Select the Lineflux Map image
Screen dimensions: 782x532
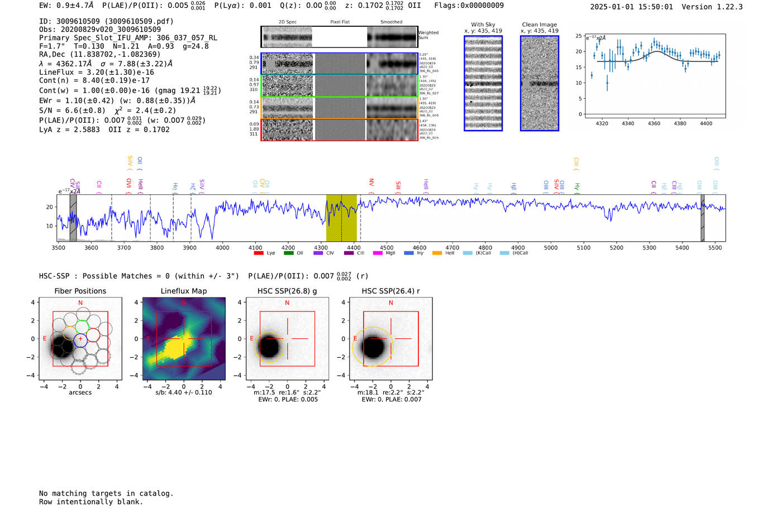[184, 338]
